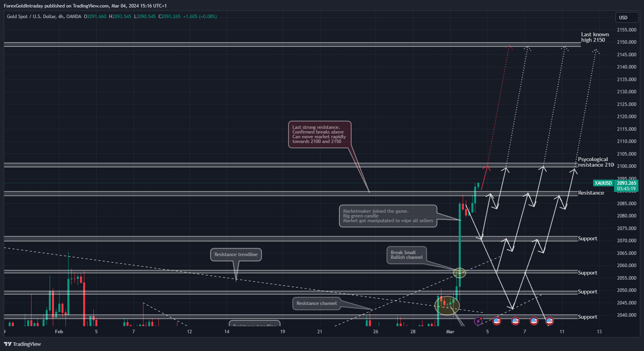Click the circled area at bullish channel break

point(460,273)
